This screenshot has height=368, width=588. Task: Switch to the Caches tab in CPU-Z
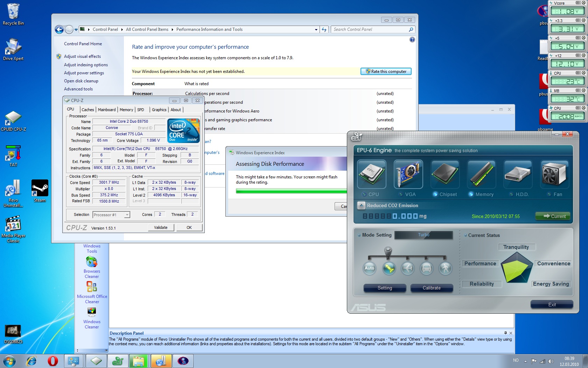[87, 110]
